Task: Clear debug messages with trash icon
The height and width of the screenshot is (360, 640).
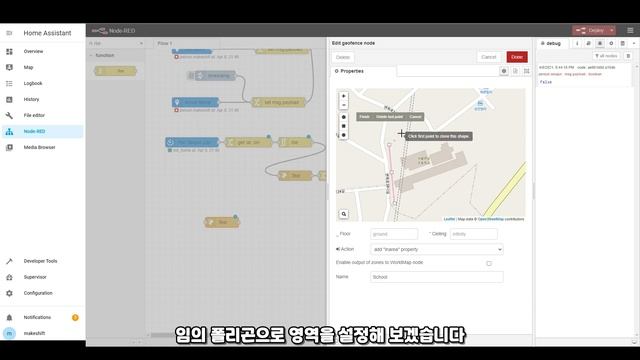Action: (x=629, y=56)
